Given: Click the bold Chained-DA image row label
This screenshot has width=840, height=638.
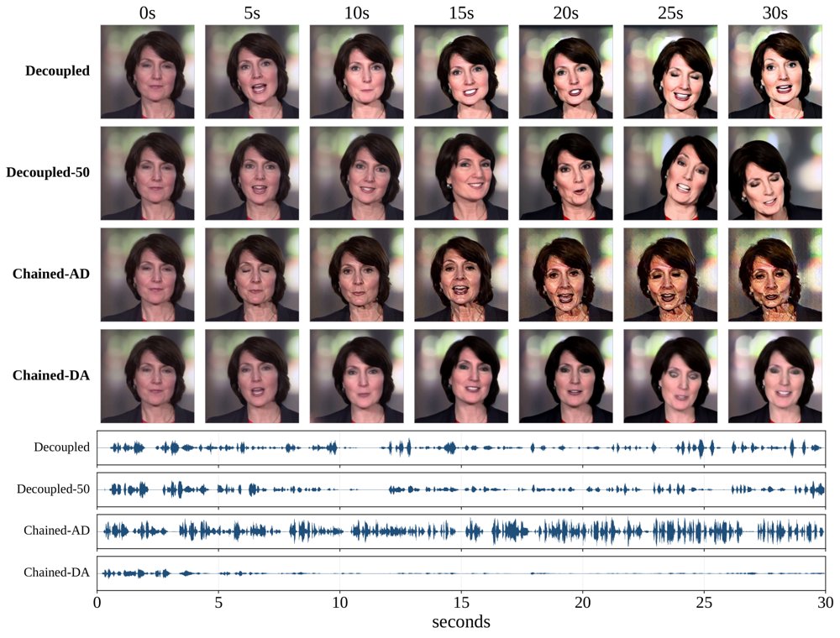Looking at the screenshot, I should coord(51,375).
